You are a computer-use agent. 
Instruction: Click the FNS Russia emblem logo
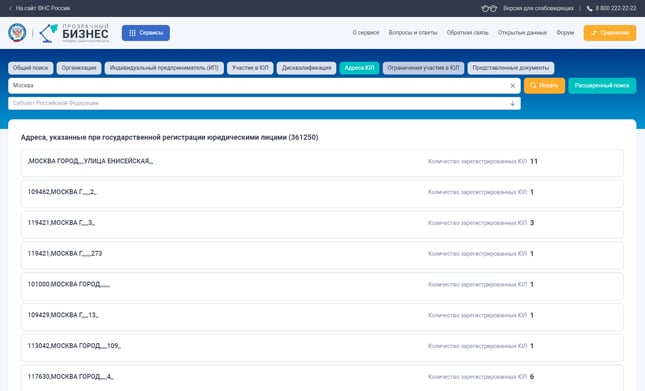(17, 33)
